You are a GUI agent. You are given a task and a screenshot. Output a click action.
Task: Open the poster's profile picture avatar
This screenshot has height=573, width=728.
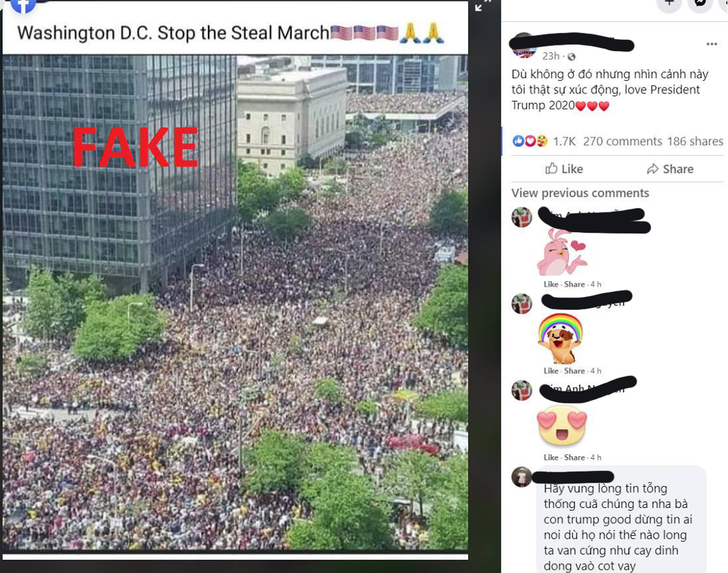click(x=523, y=46)
